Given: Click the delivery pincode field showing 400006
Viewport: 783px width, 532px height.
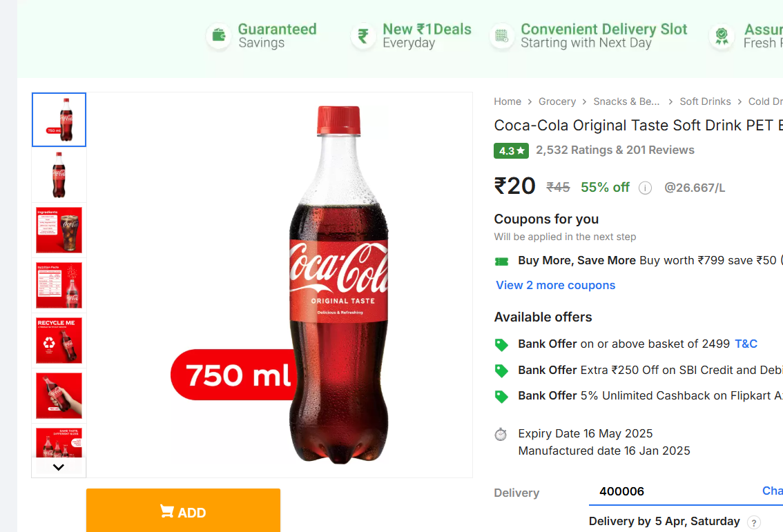Looking at the screenshot, I should 656,491.
